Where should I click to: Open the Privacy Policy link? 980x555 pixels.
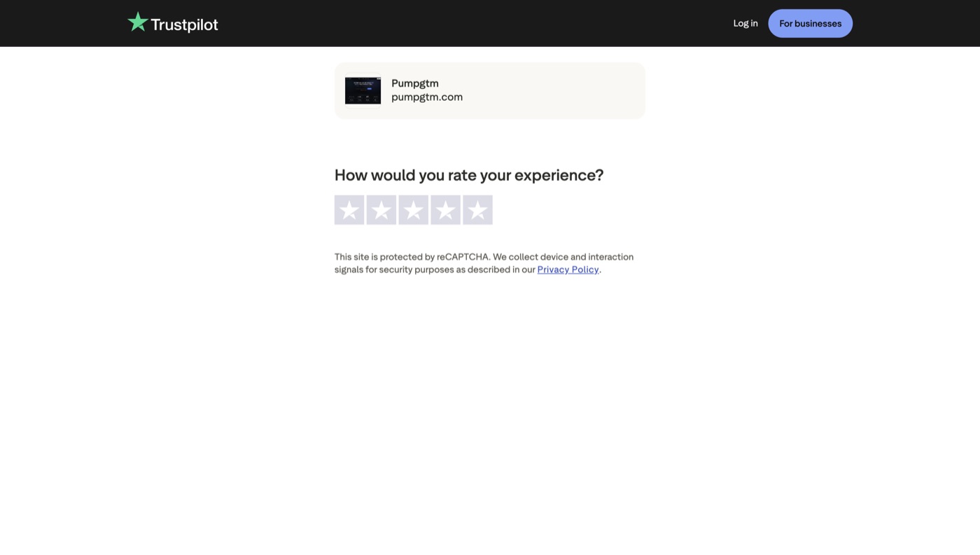[x=568, y=269]
